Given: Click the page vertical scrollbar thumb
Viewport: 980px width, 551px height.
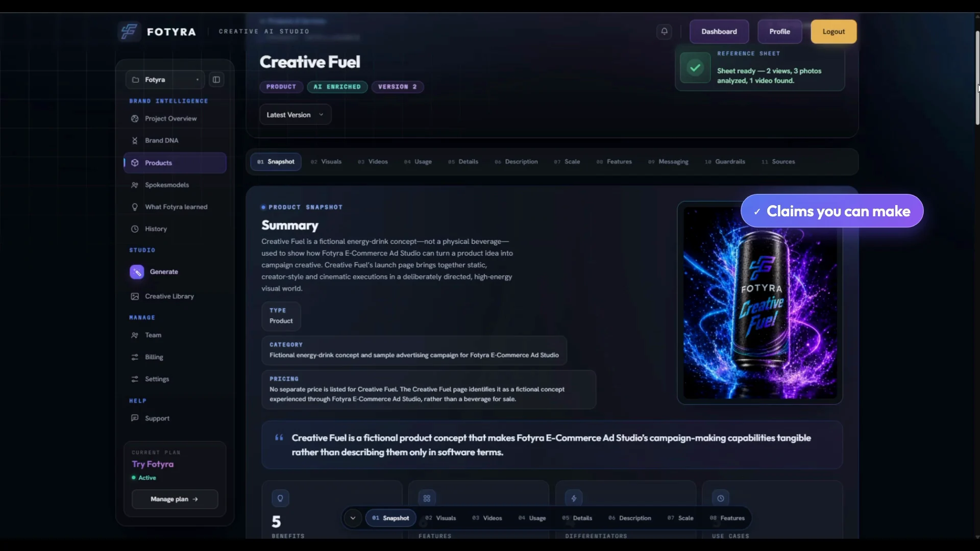Looking at the screenshot, I should (x=977, y=78).
